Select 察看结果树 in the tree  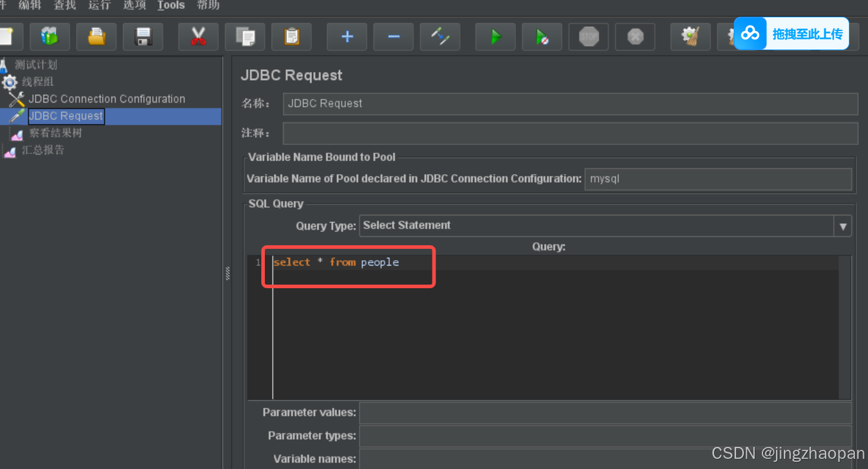tap(57, 132)
